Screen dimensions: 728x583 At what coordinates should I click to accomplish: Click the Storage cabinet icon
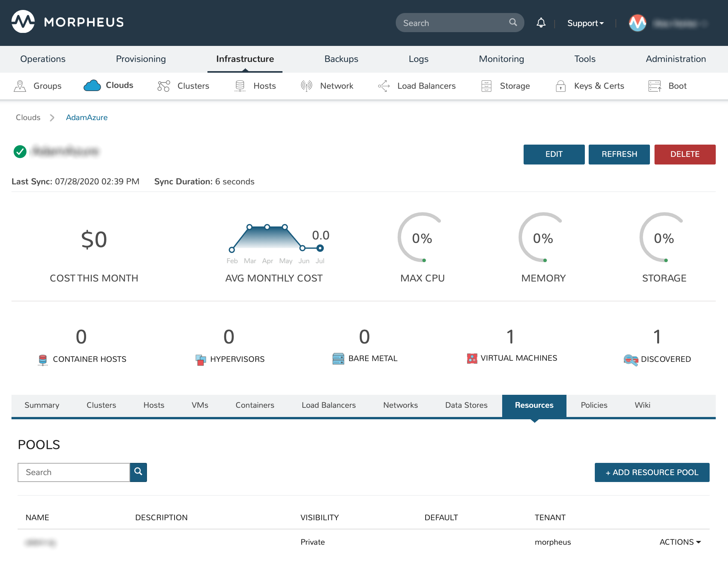[486, 86]
